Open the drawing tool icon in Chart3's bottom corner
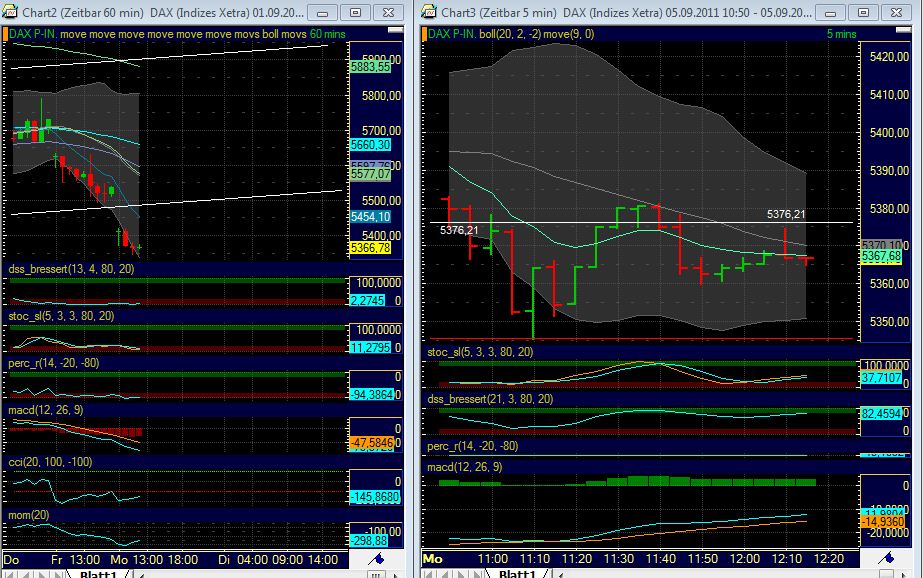The width and height of the screenshot is (923, 578). point(886,557)
